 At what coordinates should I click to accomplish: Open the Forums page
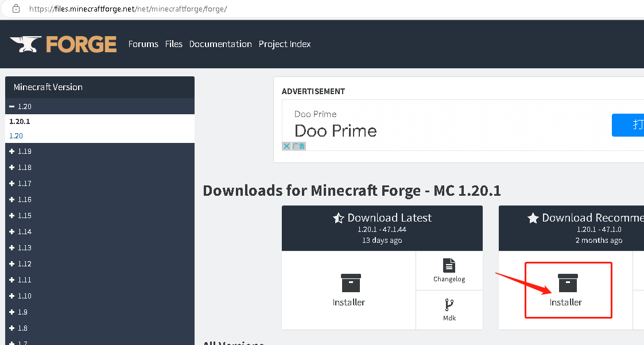(143, 44)
